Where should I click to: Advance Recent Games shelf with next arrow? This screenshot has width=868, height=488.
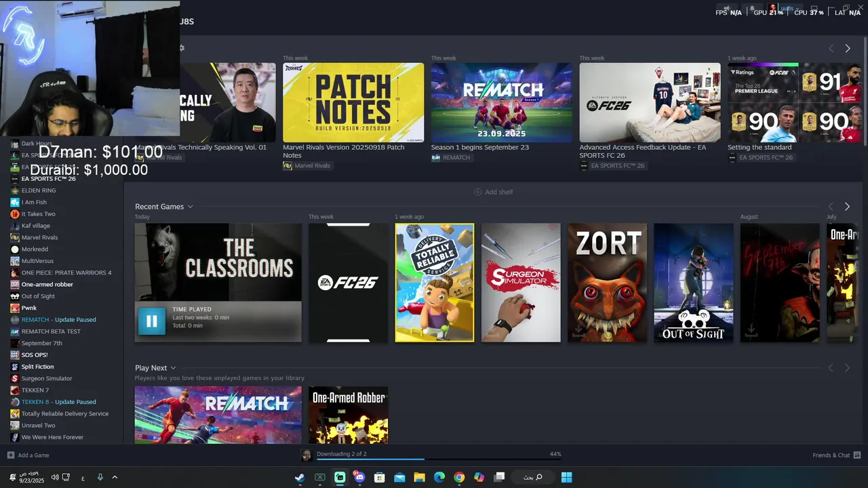coord(847,207)
